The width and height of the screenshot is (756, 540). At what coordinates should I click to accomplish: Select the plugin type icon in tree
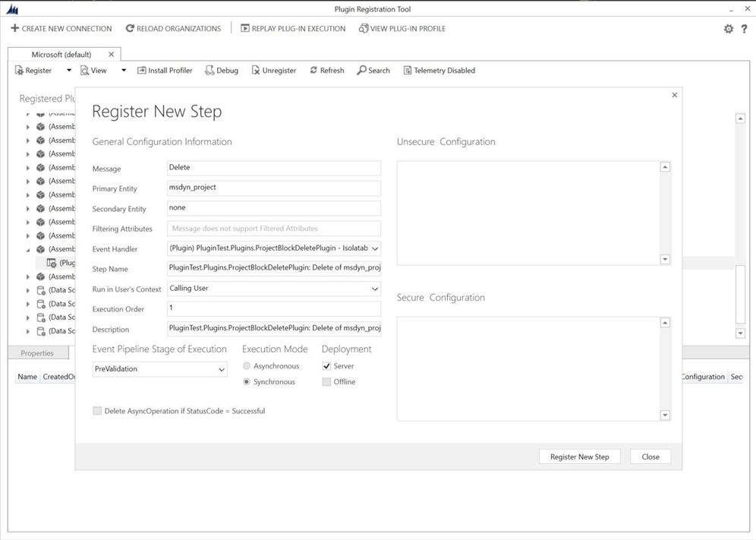51,263
